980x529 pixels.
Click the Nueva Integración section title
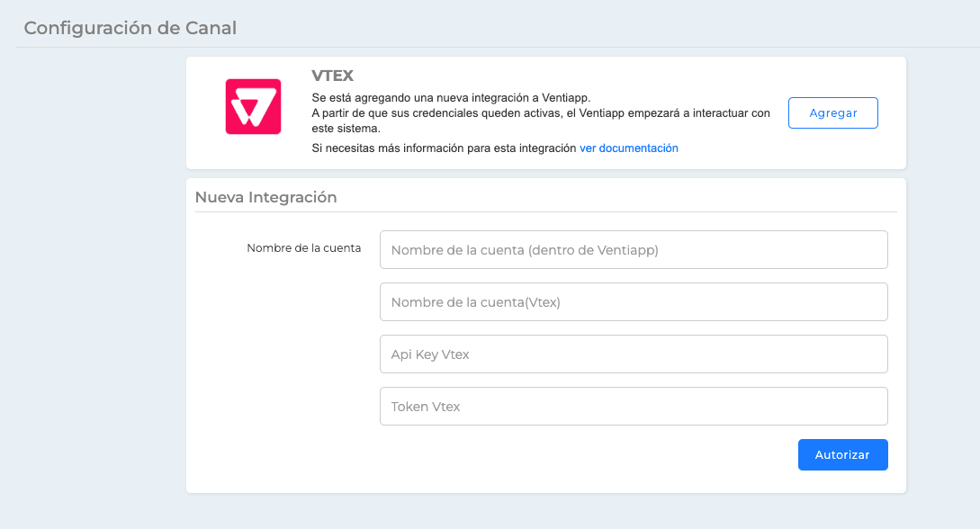coord(265,197)
